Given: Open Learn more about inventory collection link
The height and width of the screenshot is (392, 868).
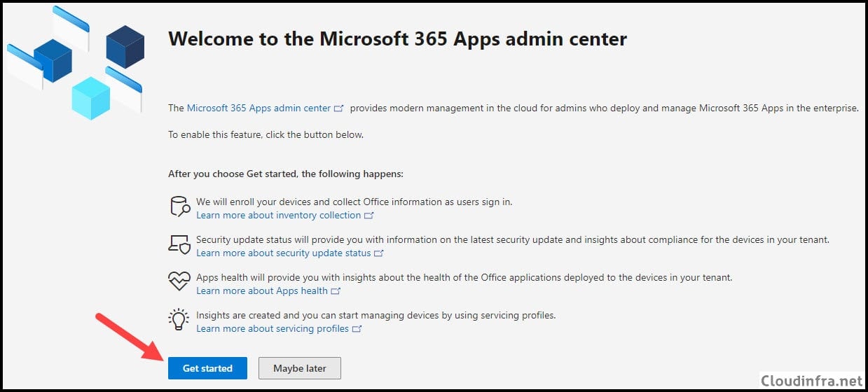Looking at the screenshot, I should 279,216.
